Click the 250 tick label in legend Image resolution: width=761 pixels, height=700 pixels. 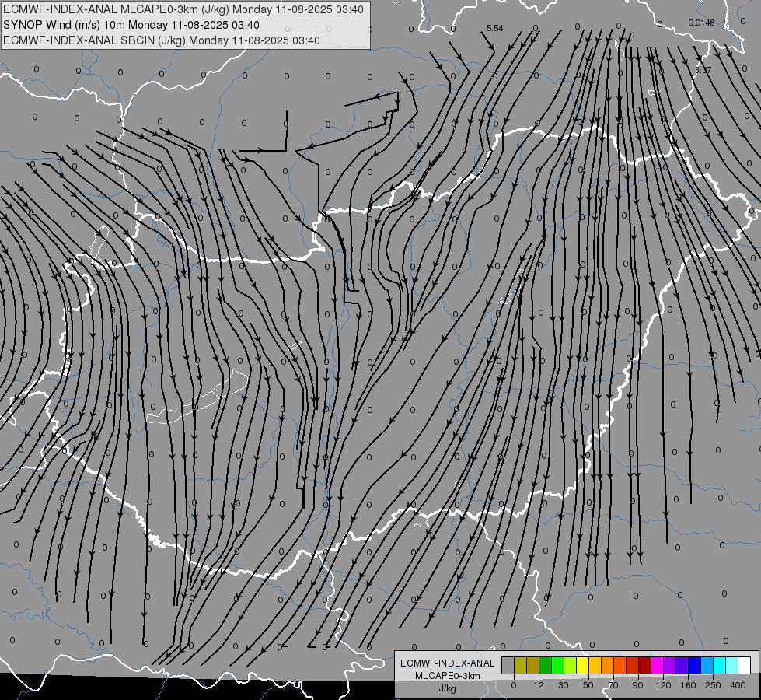coord(713,685)
